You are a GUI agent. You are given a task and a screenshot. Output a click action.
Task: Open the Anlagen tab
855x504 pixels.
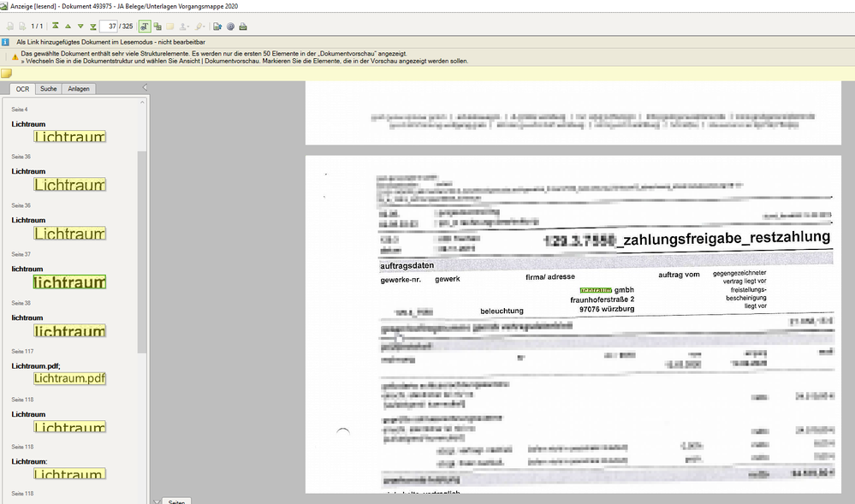[x=79, y=89]
